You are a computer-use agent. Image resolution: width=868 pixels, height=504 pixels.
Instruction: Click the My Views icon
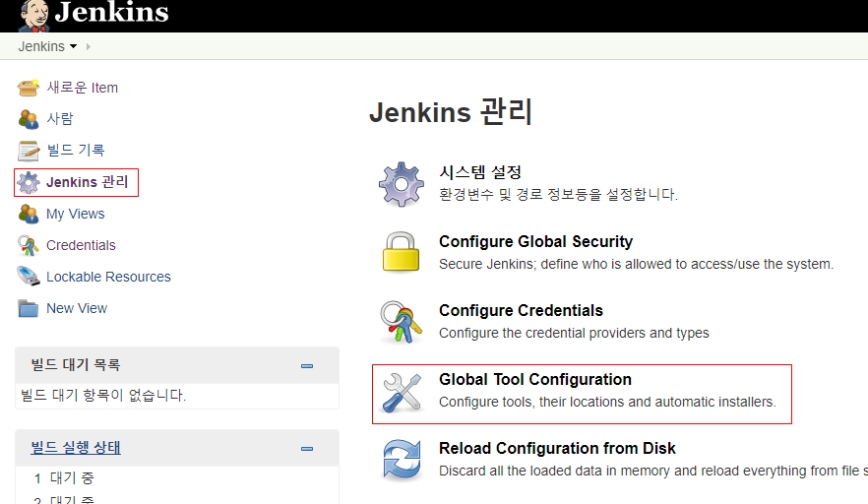(x=29, y=214)
